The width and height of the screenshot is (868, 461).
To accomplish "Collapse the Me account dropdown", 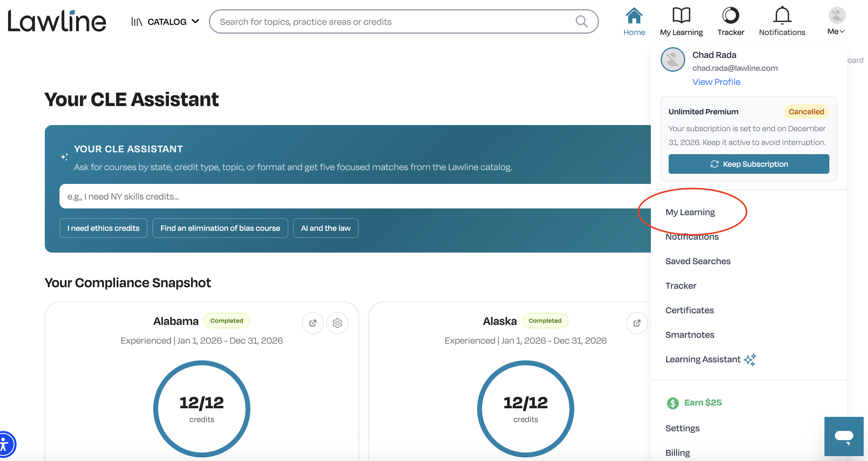I will point(836,21).
